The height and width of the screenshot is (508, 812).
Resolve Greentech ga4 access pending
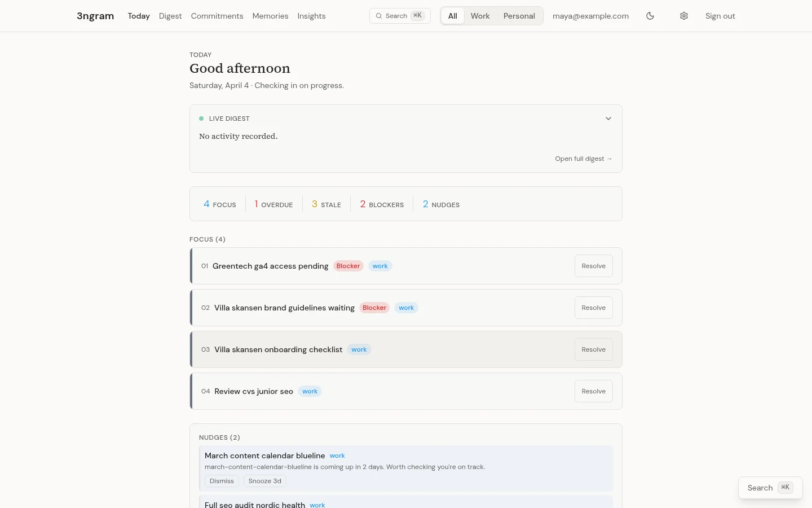pos(593,266)
